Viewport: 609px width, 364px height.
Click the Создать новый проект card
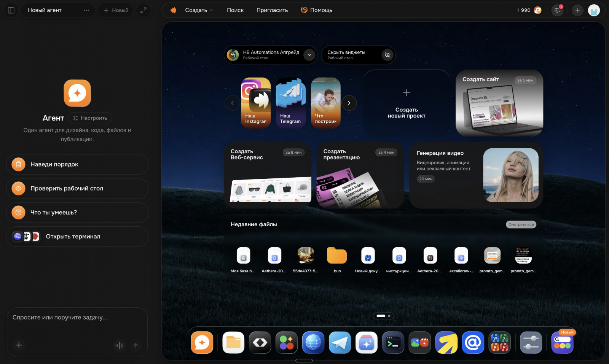pos(407,103)
